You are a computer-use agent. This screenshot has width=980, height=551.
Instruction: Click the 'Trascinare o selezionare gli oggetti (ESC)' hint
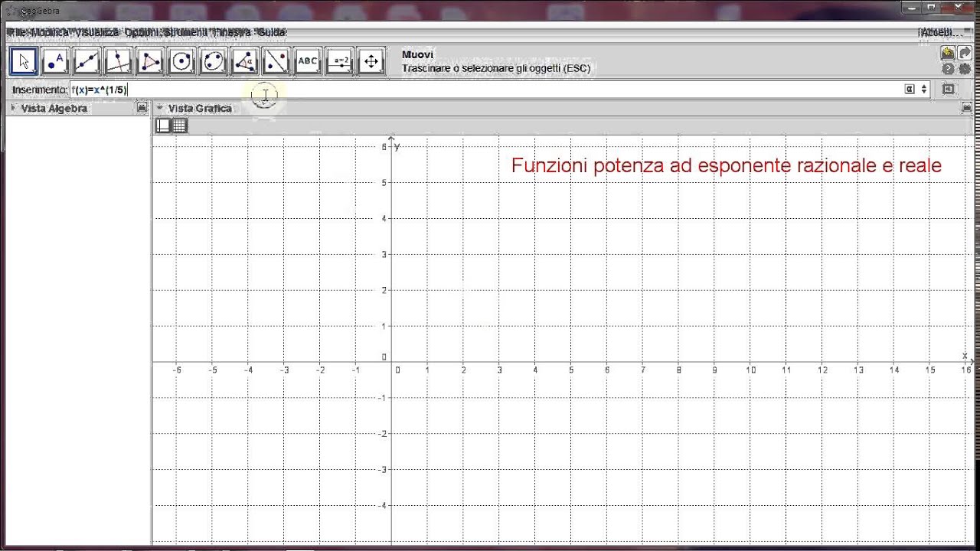(x=496, y=68)
